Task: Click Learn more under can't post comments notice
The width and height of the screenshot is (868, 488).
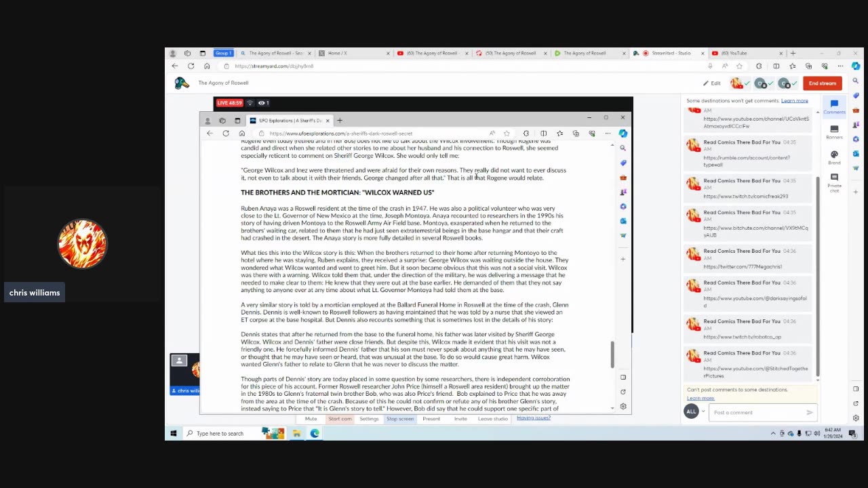Action: (701, 398)
